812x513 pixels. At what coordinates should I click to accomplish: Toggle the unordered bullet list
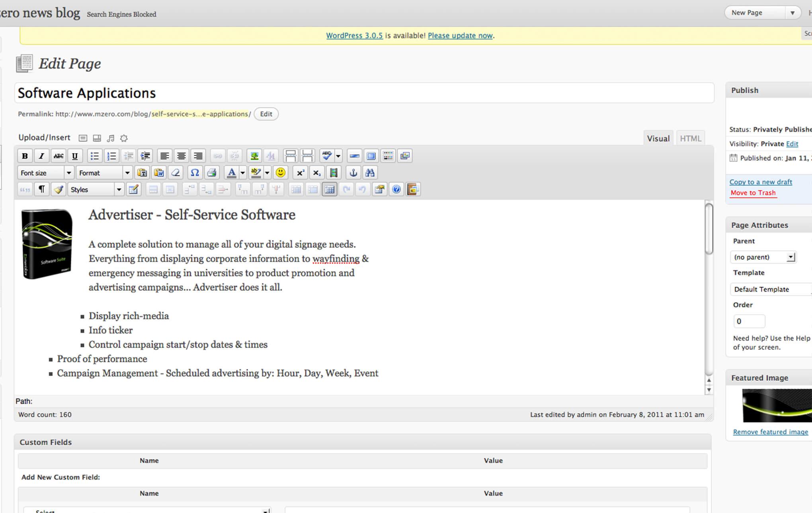[x=95, y=155]
